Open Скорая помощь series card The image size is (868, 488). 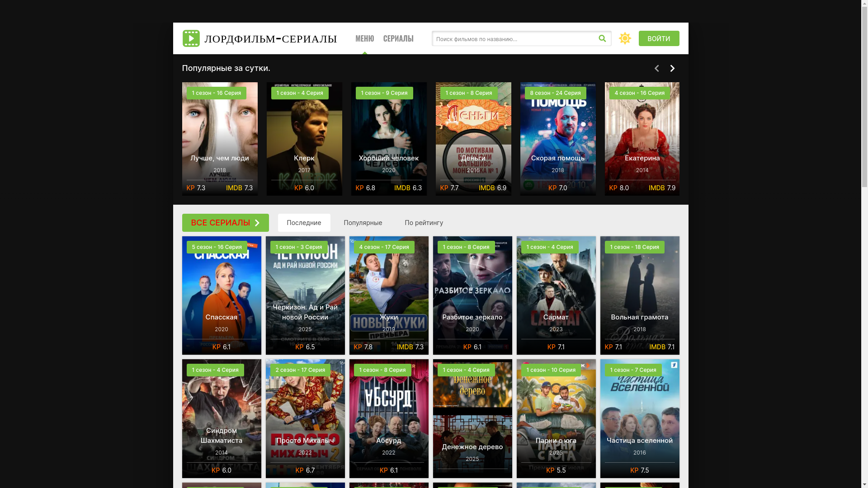coord(558,139)
